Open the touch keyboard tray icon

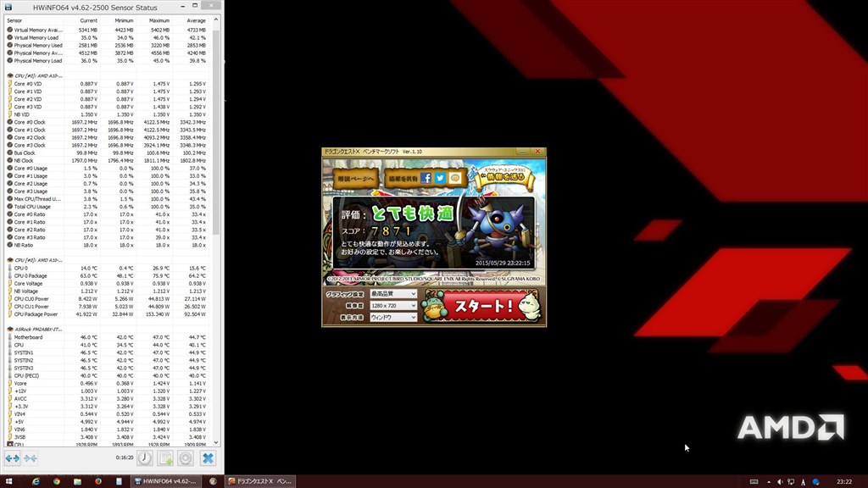click(754, 481)
